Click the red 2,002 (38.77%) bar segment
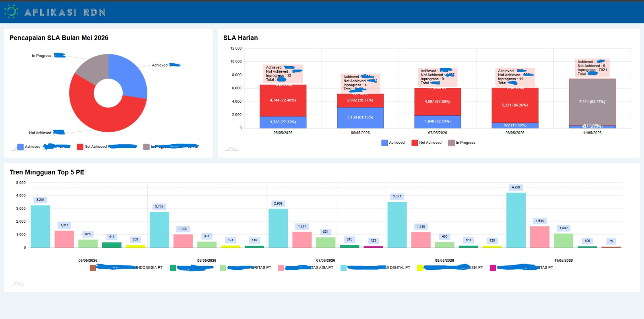644x319 pixels. (x=360, y=100)
